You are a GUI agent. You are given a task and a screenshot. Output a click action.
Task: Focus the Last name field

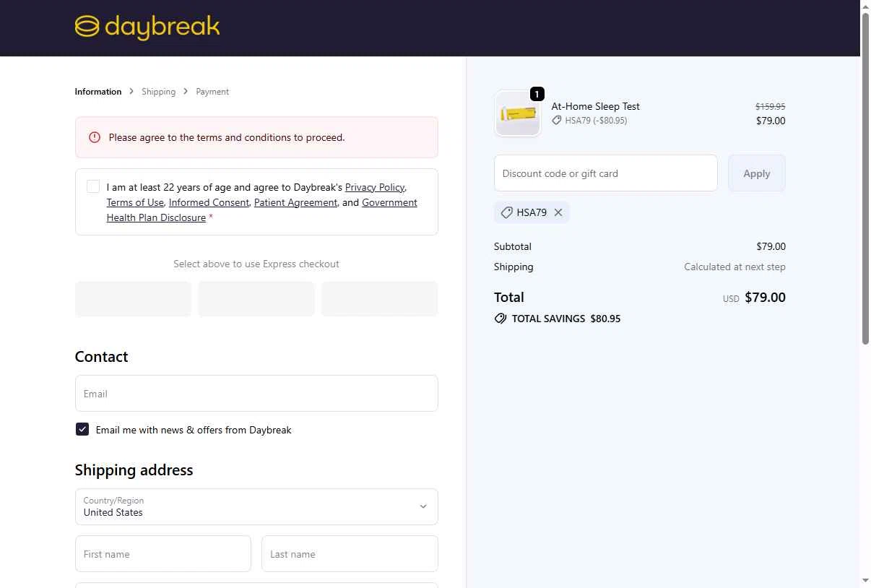(x=350, y=554)
